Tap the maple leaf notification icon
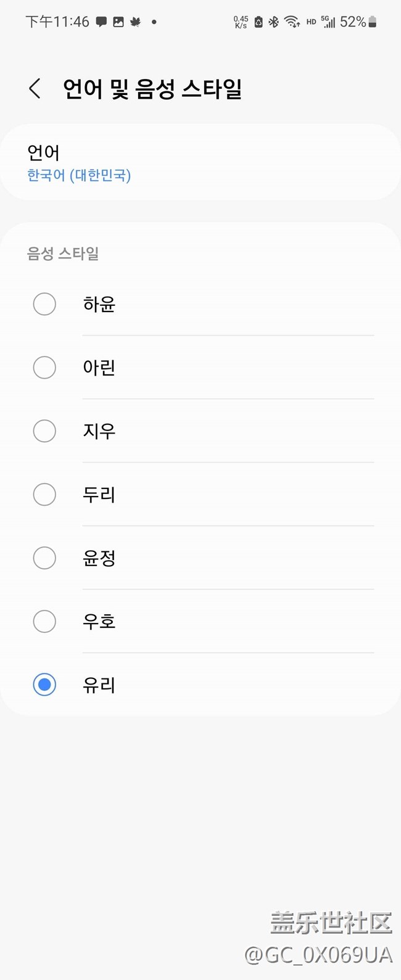Viewport: 401px width, 980px height. pos(136,22)
